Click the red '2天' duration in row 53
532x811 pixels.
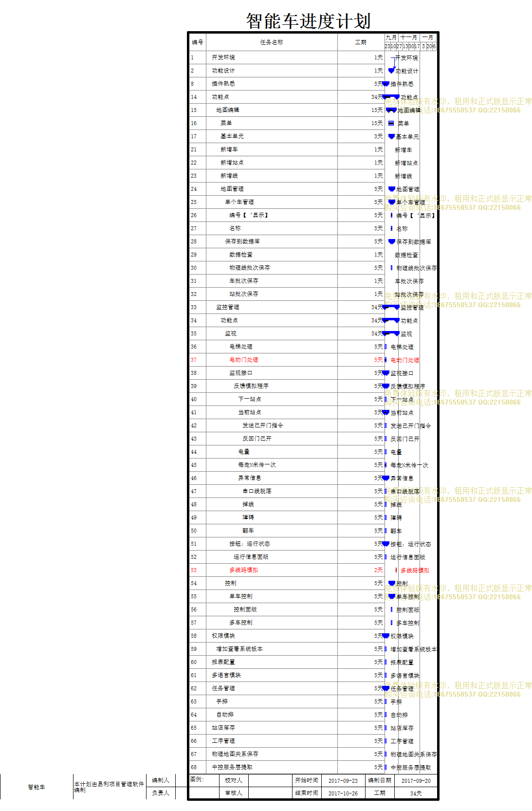tap(379, 570)
